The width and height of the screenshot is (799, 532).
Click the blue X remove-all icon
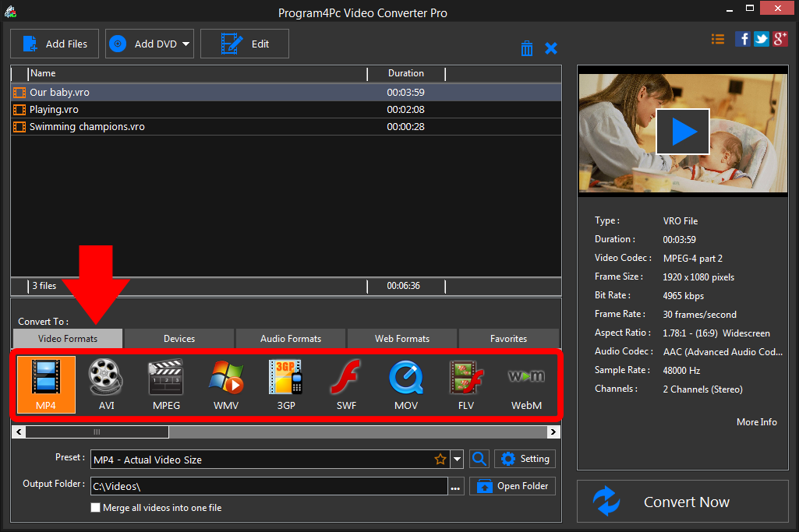[551, 48]
